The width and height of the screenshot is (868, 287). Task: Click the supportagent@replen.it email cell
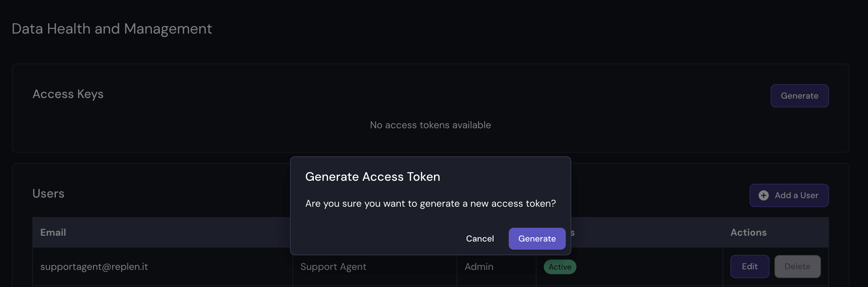(x=94, y=267)
